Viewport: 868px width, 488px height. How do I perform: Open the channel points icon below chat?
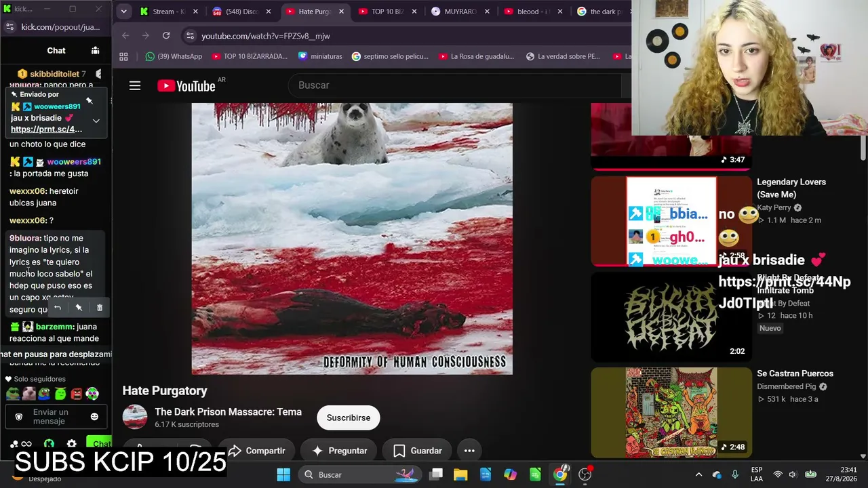(14, 444)
